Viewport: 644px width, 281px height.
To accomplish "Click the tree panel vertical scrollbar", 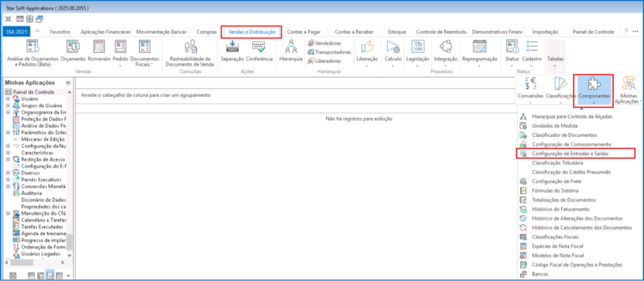I will (x=69, y=242).
